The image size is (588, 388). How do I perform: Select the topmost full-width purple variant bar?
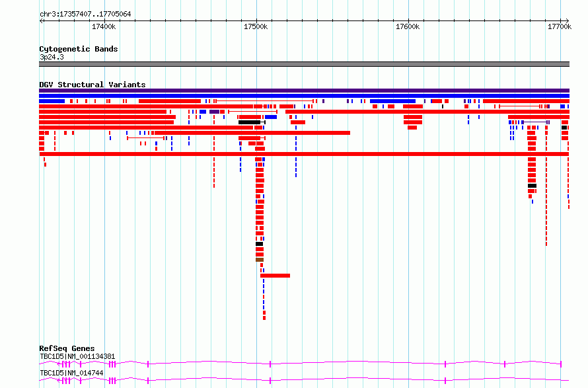click(x=304, y=91)
